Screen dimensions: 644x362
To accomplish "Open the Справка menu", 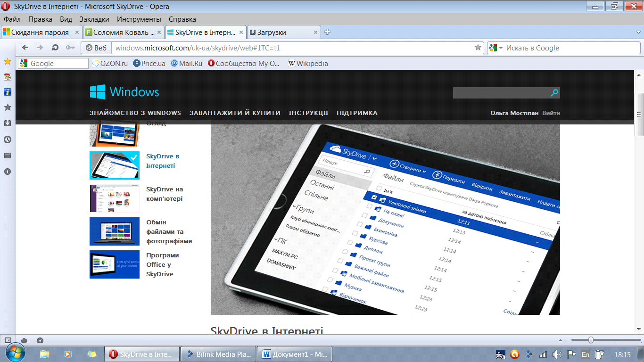I will coord(182,19).
